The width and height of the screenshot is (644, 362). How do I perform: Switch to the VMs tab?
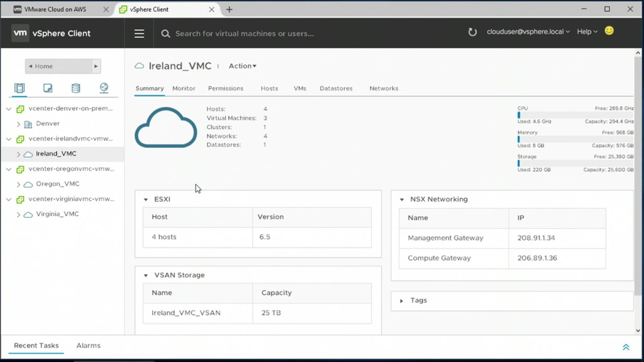point(300,88)
